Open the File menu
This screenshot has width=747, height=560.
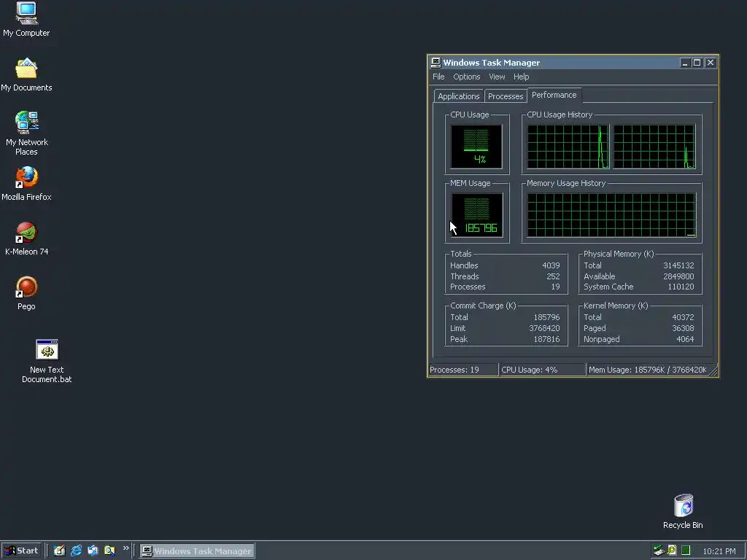coord(438,77)
